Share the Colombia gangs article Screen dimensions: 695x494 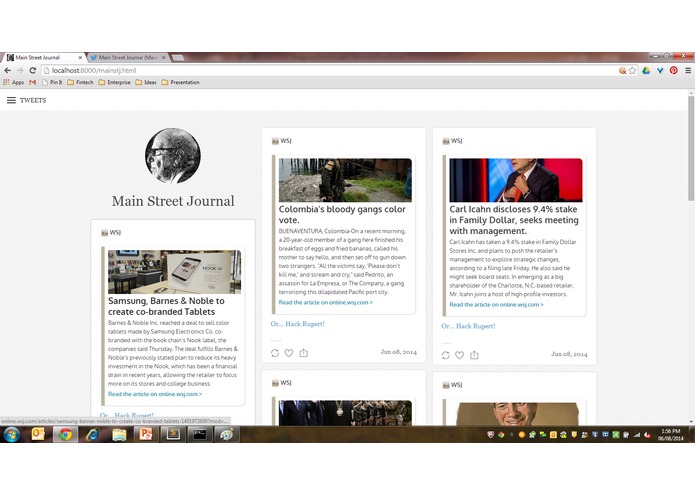pos(304,353)
